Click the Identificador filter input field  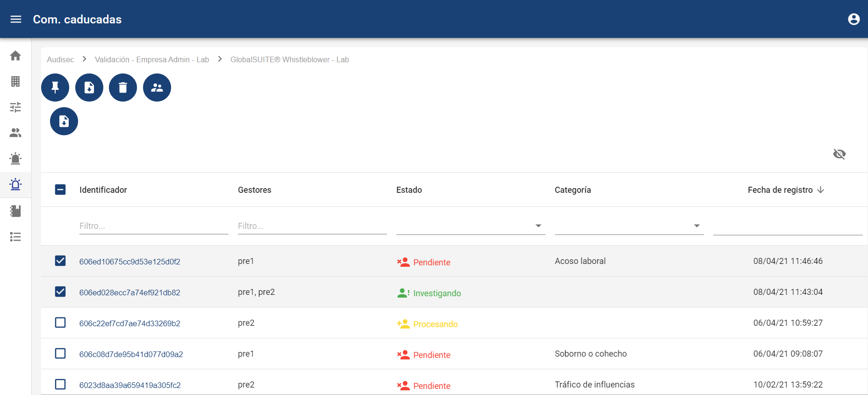(x=154, y=226)
